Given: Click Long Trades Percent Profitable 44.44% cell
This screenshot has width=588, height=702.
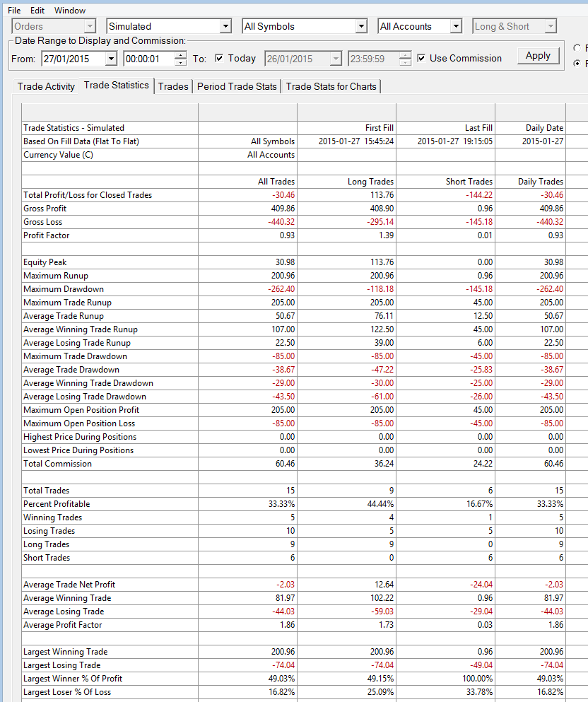Looking at the screenshot, I should click(347, 503).
